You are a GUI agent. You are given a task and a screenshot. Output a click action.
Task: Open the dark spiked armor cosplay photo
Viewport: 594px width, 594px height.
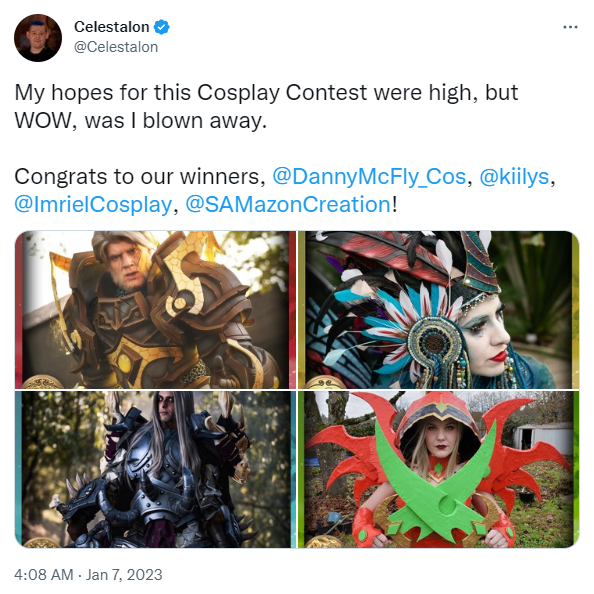click(x=155, y=469)
